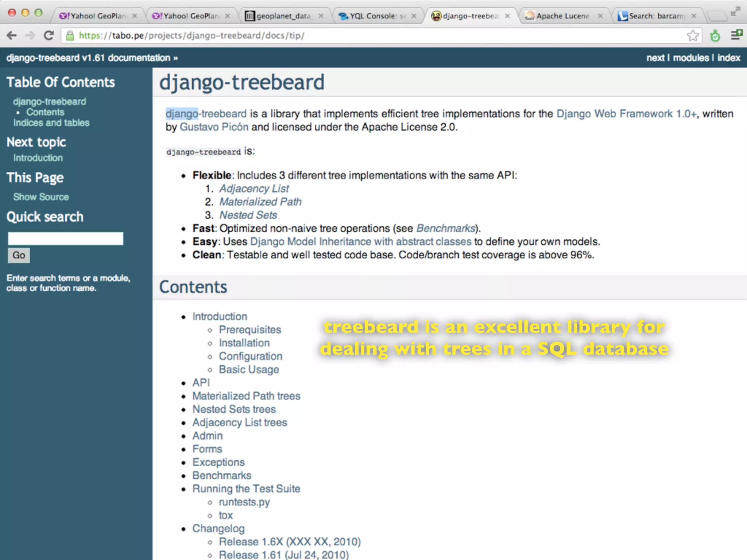Open the Chrome menu icon

tap(736, 35)
